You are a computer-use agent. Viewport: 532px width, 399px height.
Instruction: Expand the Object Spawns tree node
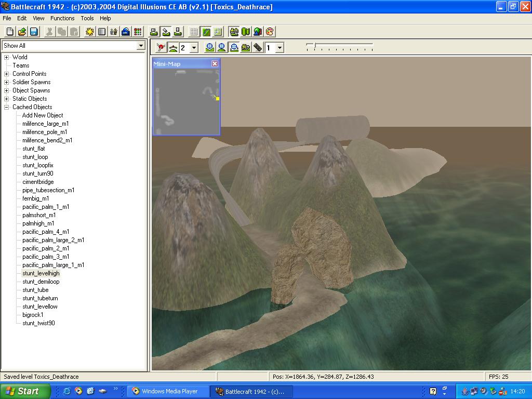click(6, 90)
